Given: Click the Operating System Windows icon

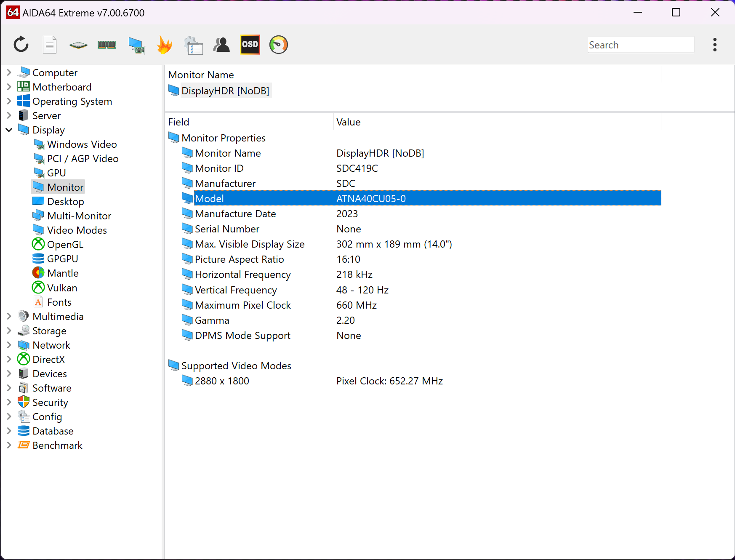Looking at the screenshot, I should [24, 101].
